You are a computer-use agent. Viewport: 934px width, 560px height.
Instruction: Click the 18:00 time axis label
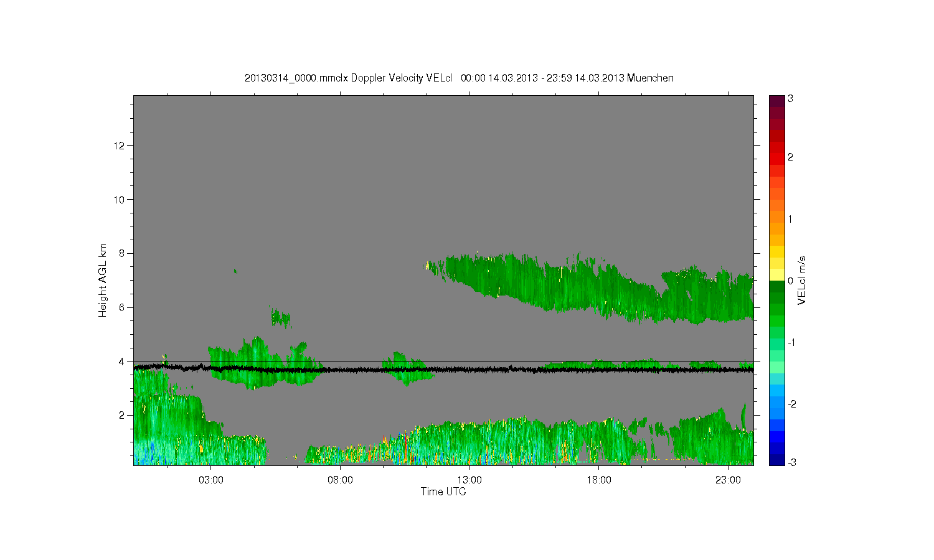[599, 480]
